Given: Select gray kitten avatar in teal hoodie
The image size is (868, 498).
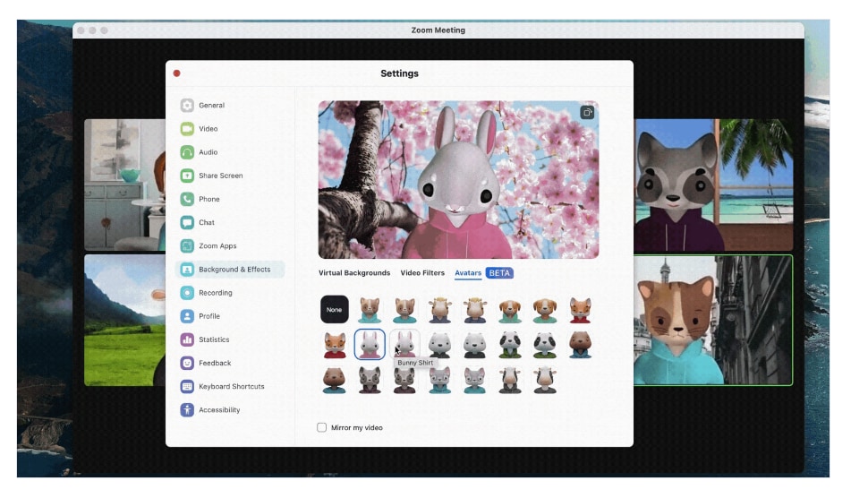Looking at the screenshot, I should (440, 380).
